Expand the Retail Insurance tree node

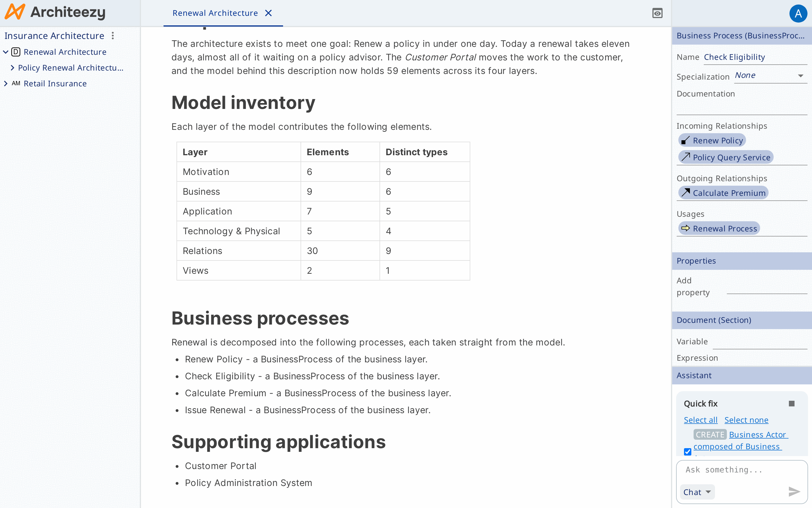point(6,84)
